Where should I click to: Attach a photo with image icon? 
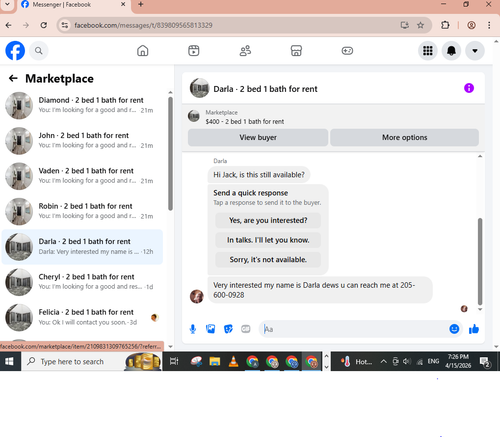(x=210, y=329)
